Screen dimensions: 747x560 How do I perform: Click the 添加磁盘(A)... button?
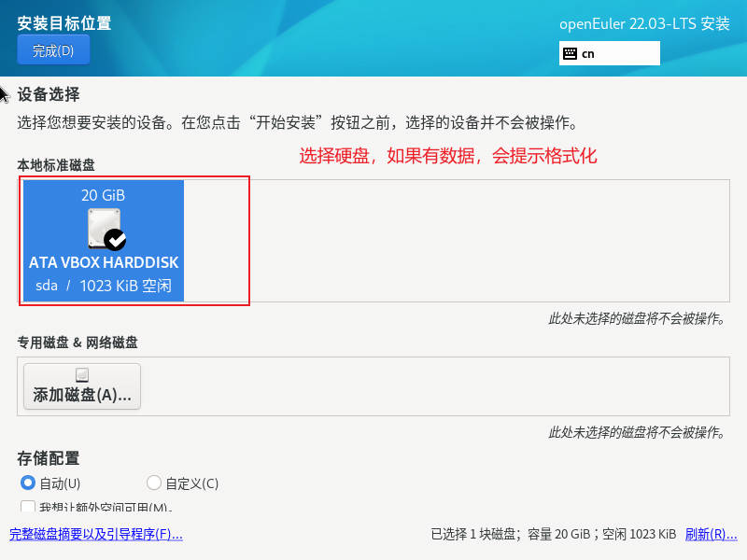click(x=82, y=386)
